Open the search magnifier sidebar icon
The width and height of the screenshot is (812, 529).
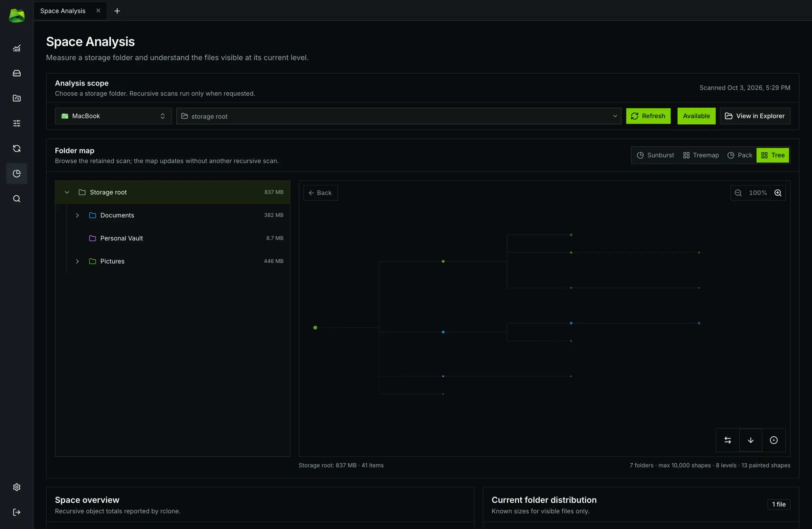pyautogui.click(x=16, y=199)
